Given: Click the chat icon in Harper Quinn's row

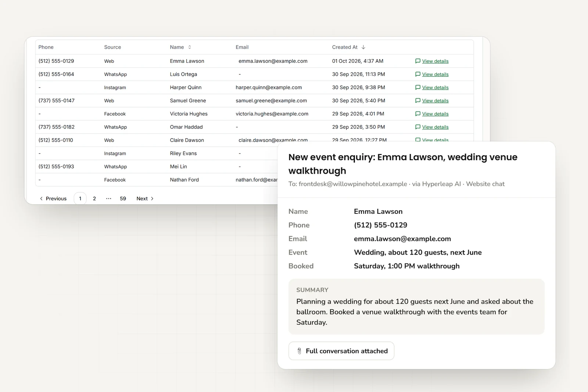Looking at the screenshot, I should tap(417, 87).
